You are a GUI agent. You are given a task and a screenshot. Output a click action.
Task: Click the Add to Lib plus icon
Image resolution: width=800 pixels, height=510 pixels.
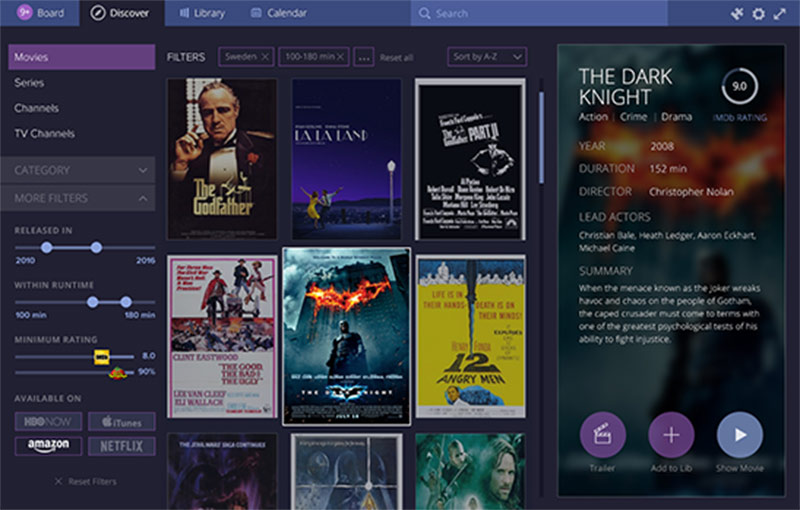point(671,435)
